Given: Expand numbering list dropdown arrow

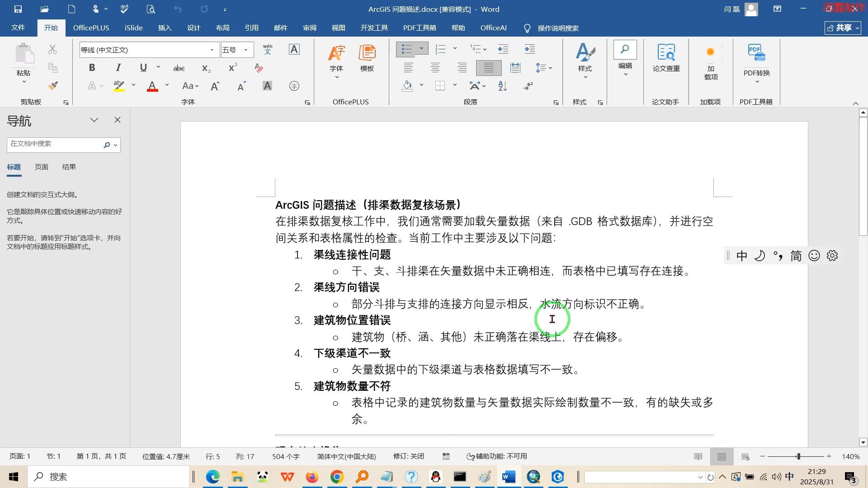Looking at the screenshot, I should point(455,48).
